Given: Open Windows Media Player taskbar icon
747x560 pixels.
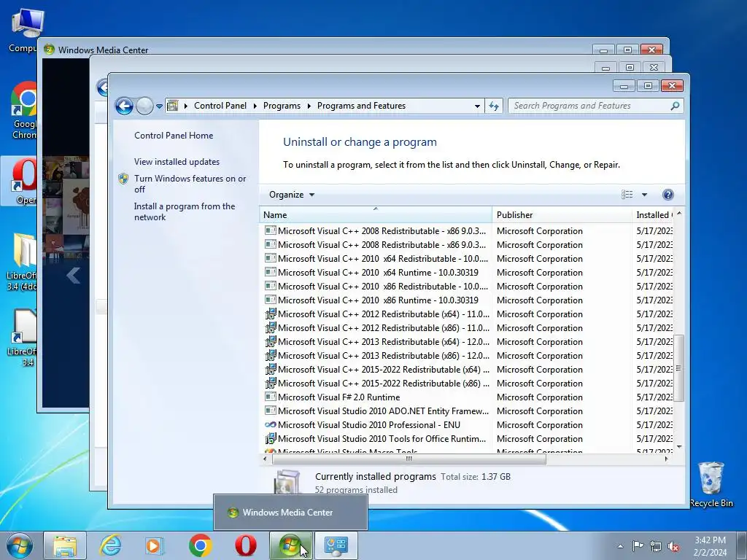Looking at the screenshot, I should (155, 545).
